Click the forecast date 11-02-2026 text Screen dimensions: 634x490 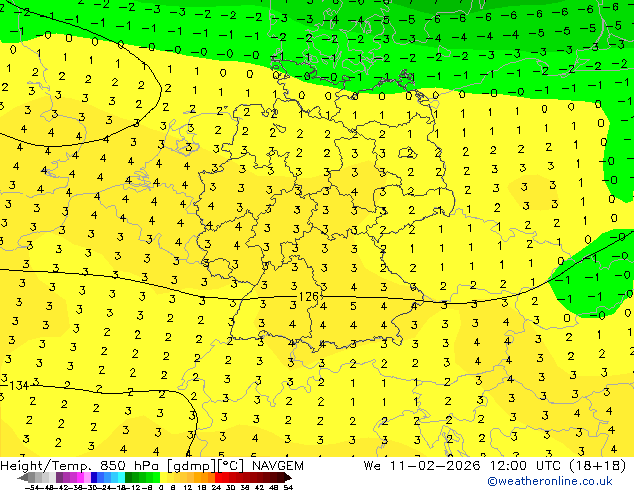coord(435,466)
